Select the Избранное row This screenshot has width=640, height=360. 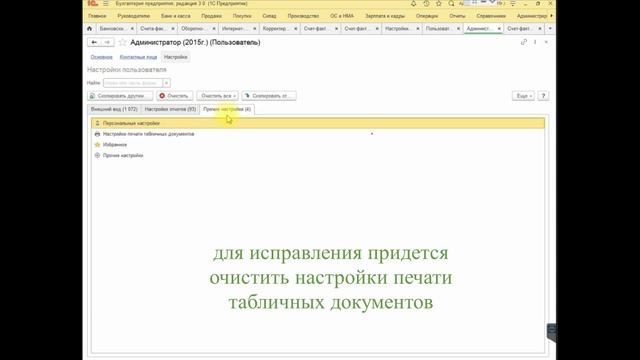(x=318, y=144)
